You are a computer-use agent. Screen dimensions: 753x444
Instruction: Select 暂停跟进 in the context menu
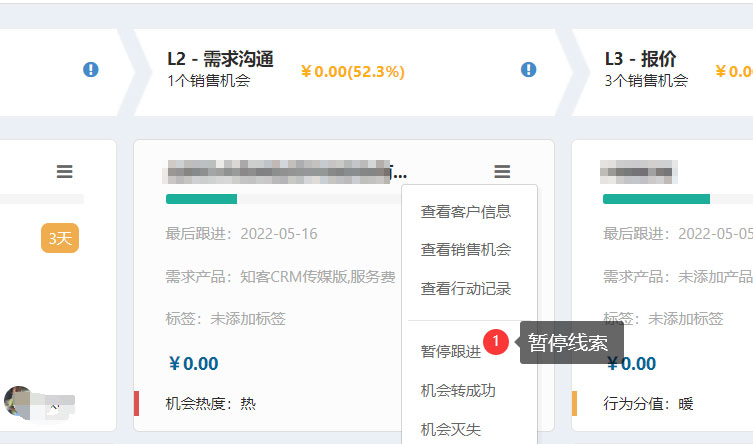tap(450, 351)
